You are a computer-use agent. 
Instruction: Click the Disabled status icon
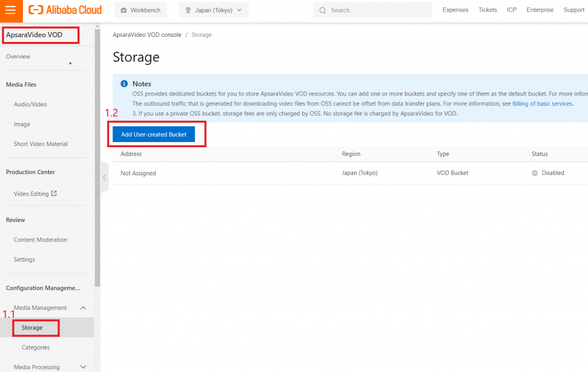[535, 173]
